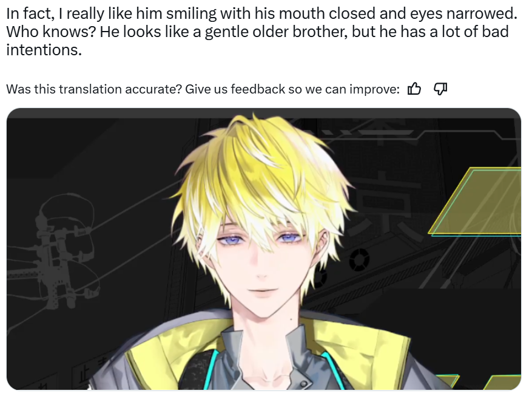Click the translated tweet text paragraph

pyautogui.click(x=261, y=32)
